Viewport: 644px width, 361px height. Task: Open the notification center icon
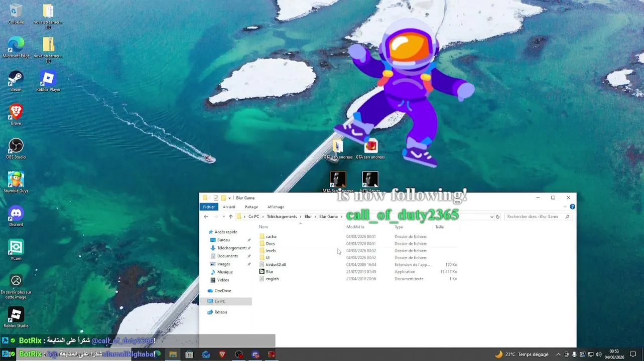coord(633,354)
